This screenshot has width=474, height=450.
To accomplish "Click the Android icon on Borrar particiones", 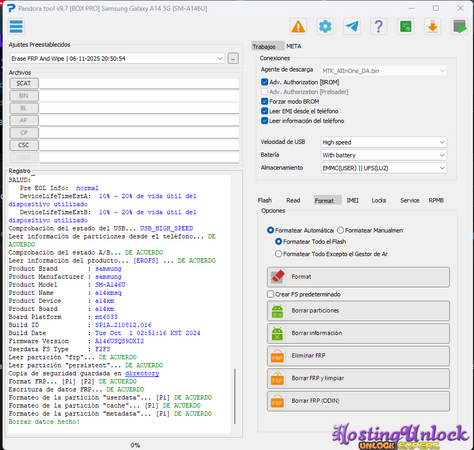I will click(x=277, y=311).
